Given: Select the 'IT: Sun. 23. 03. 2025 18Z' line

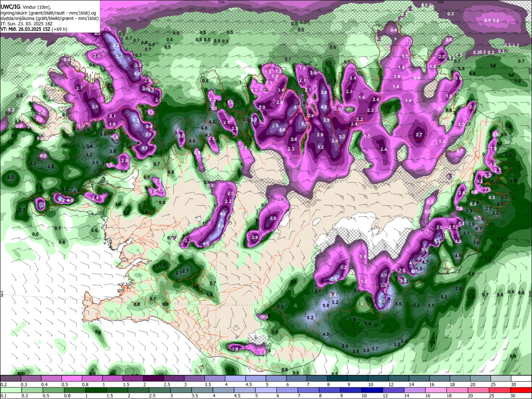Looking at the screenshot, I should [26, 24].
